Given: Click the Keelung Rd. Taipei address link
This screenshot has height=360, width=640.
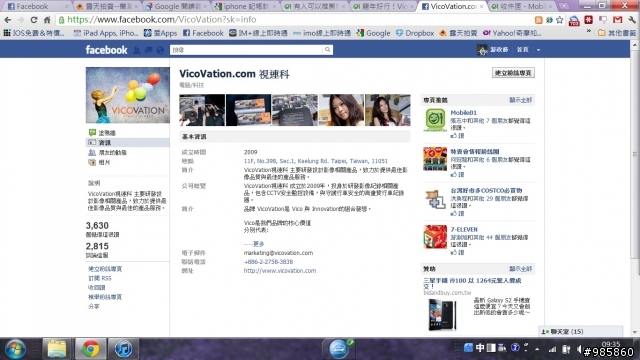Looking at the screenshot, I should point(316,161).
